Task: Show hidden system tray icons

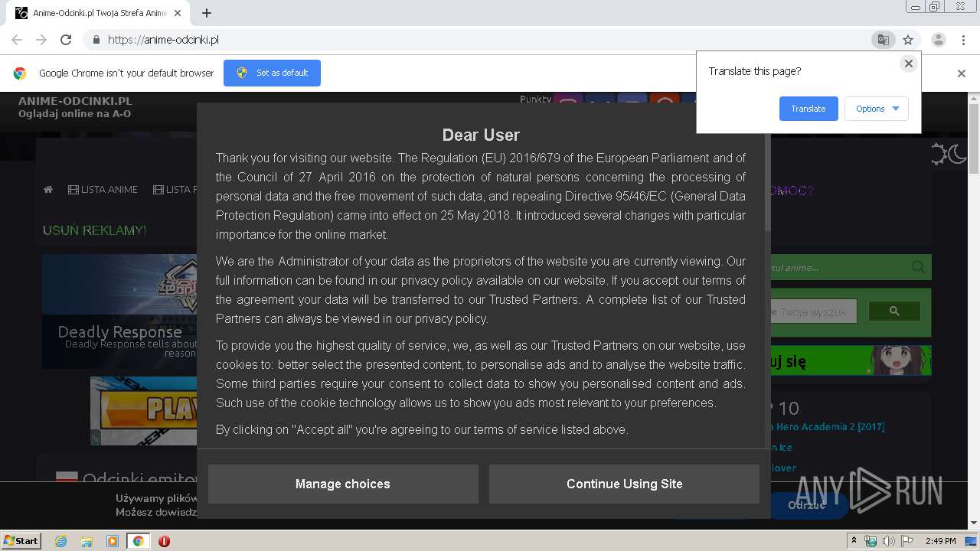Action: click(854, 541)
